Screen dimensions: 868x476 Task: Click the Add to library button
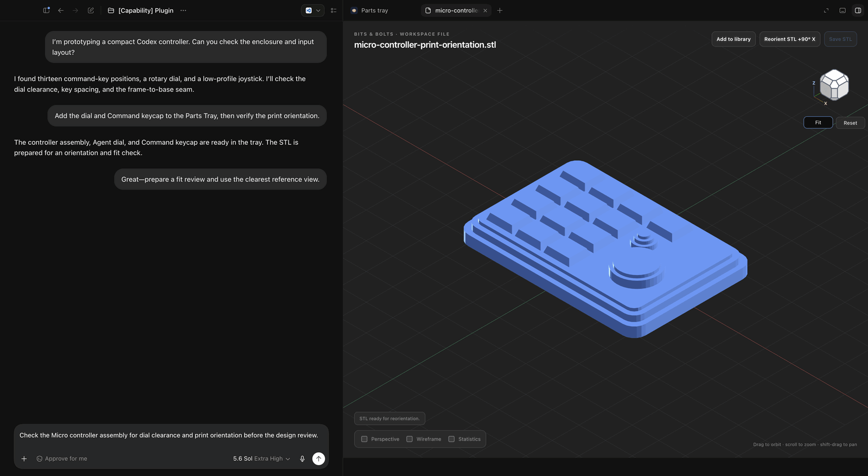point(733,39)
